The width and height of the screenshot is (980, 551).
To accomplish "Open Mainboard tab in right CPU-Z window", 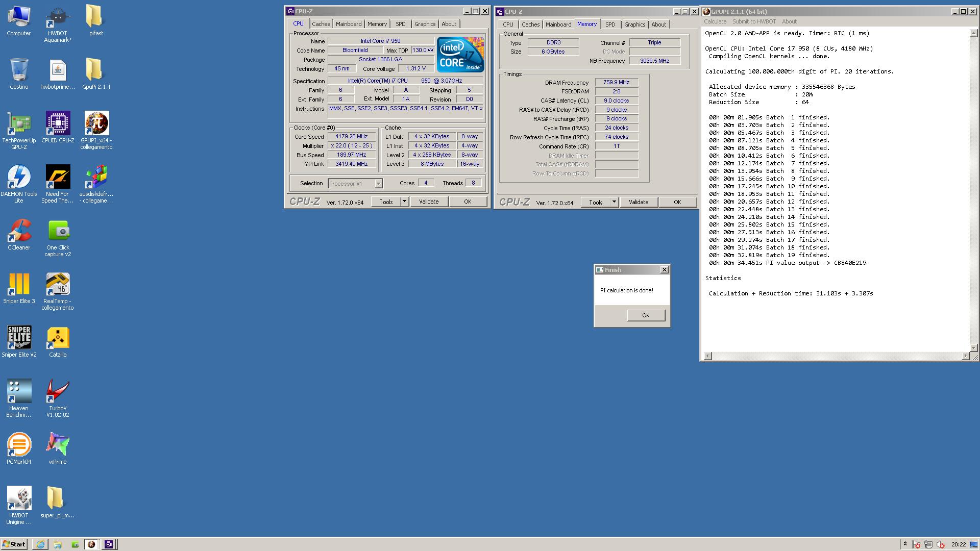I will point(558,24).
